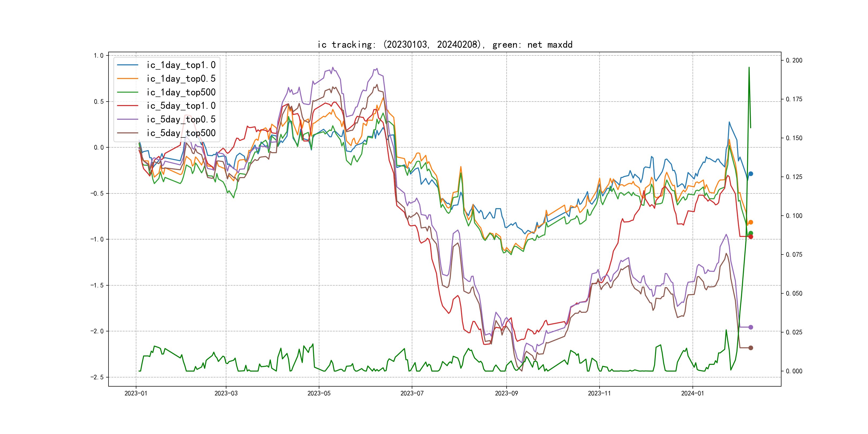Click the chart title text
This screenshot has height=434, width=868.
click(x=445, y=44)
